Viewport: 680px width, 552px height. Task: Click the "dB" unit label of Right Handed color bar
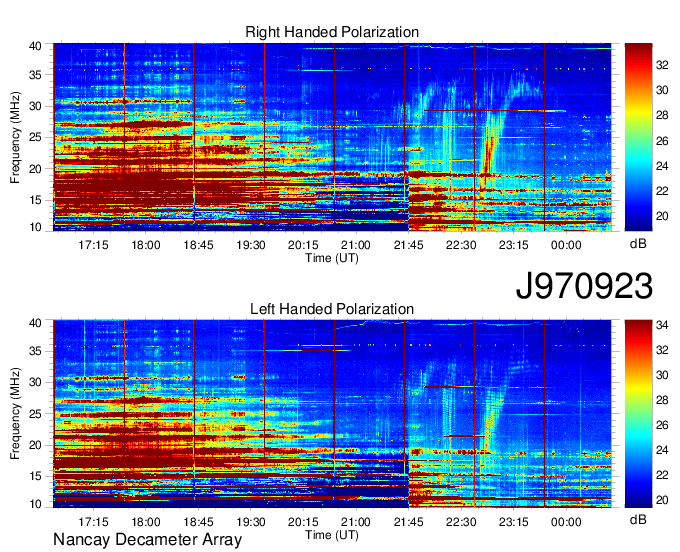coord(638,244)
